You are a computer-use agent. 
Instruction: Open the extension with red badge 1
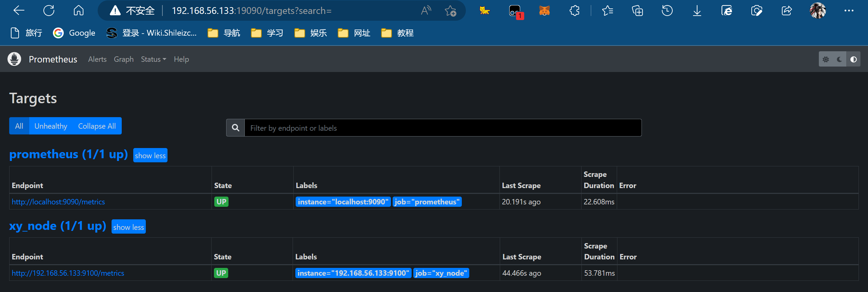coord(516,12)
